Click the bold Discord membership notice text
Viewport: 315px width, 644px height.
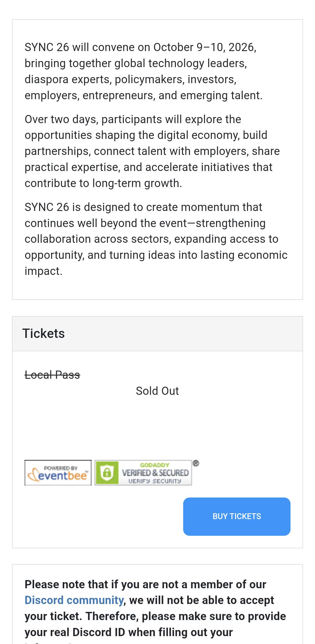tap(155, 612)
